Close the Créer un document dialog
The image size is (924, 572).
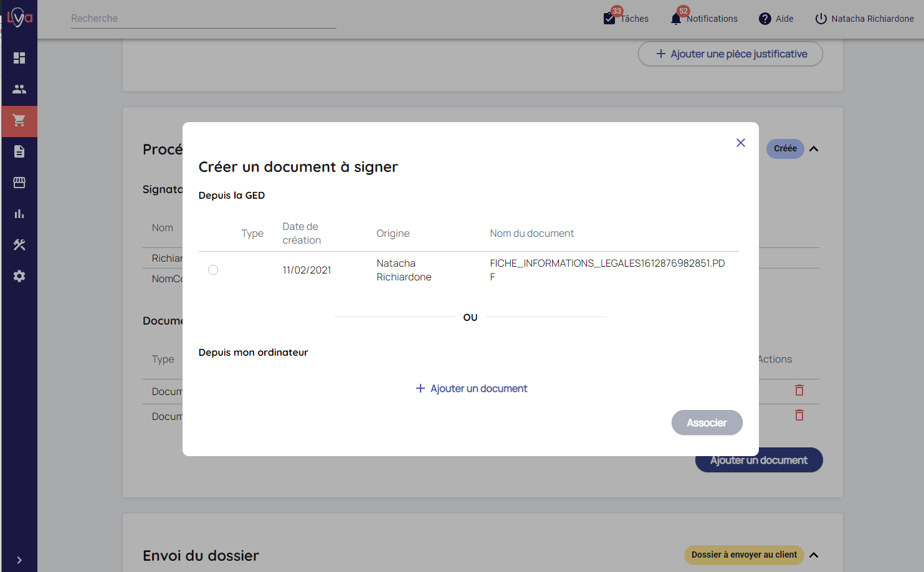tap(740, 143)
